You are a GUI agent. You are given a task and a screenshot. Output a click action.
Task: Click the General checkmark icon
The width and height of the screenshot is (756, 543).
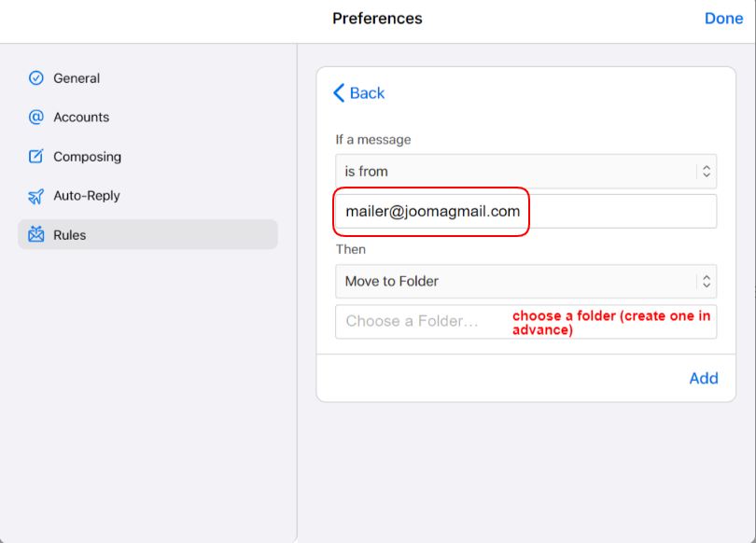coord(36,78)
